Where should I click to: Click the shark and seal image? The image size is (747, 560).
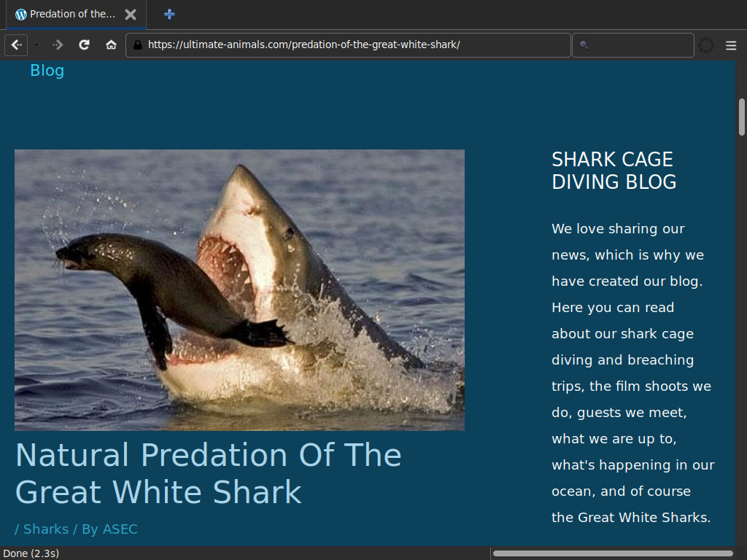click(x=239, y=289)
